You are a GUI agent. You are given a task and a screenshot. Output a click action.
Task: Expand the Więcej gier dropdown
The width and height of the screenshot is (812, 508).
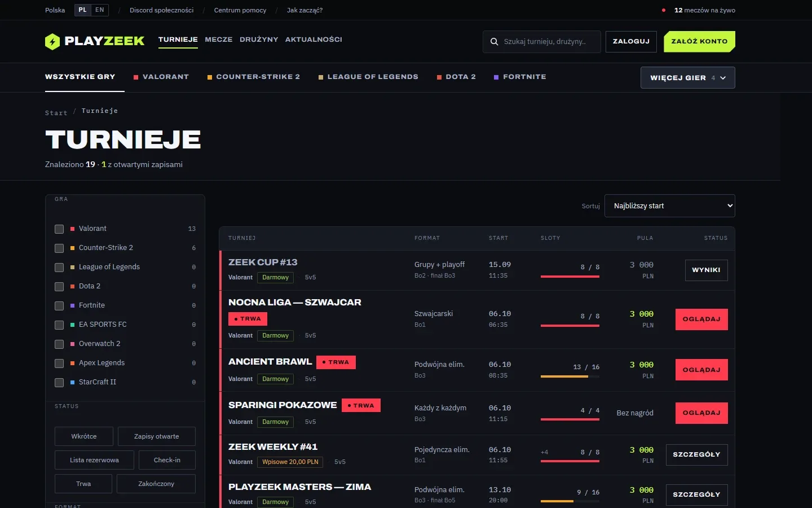tap(688, 78)
